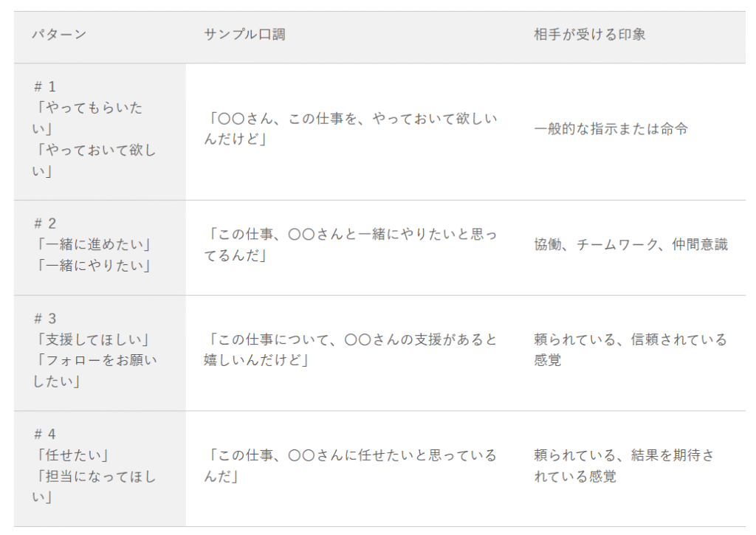
Task: Click the impression 一般的な指示または命令
Action: pyautogui.click(x=611, y=128)
